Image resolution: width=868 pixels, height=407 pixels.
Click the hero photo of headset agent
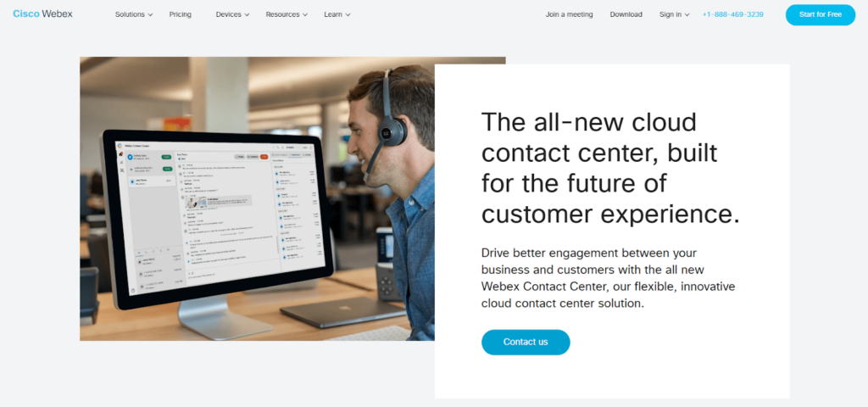(257, 198)
